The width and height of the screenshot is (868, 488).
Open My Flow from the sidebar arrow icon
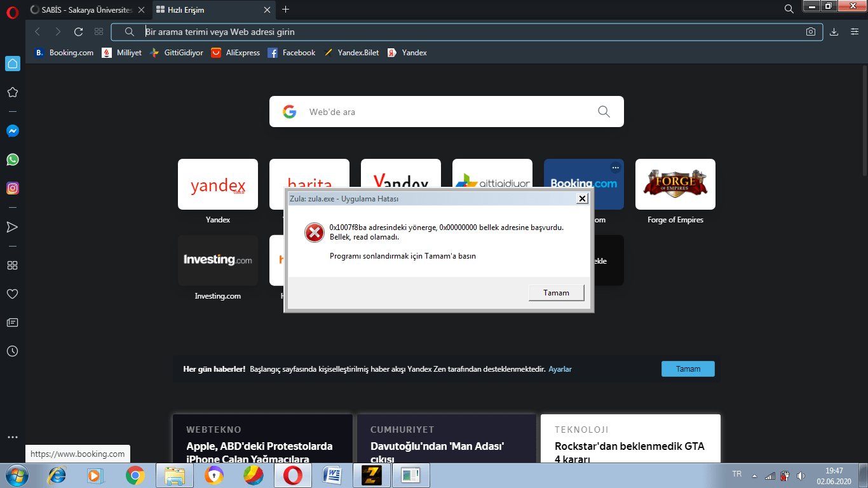[12, 227]
